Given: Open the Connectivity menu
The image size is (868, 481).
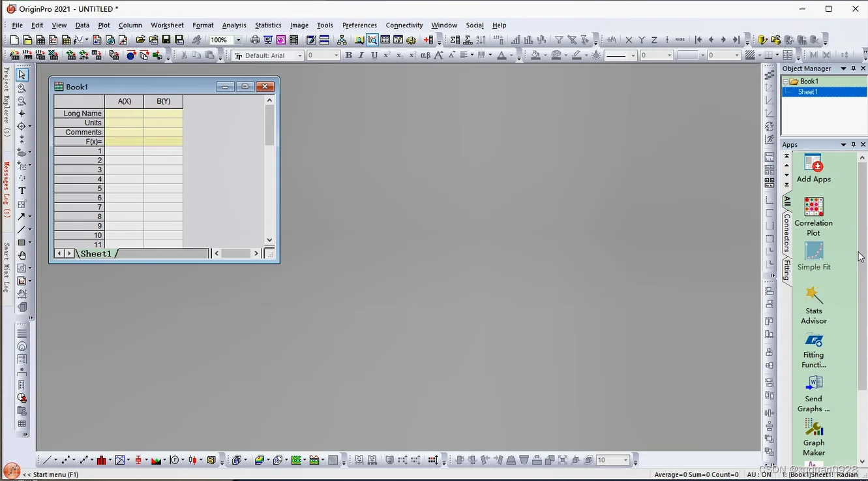Looking at the screenshot, I should click(404, 25).
